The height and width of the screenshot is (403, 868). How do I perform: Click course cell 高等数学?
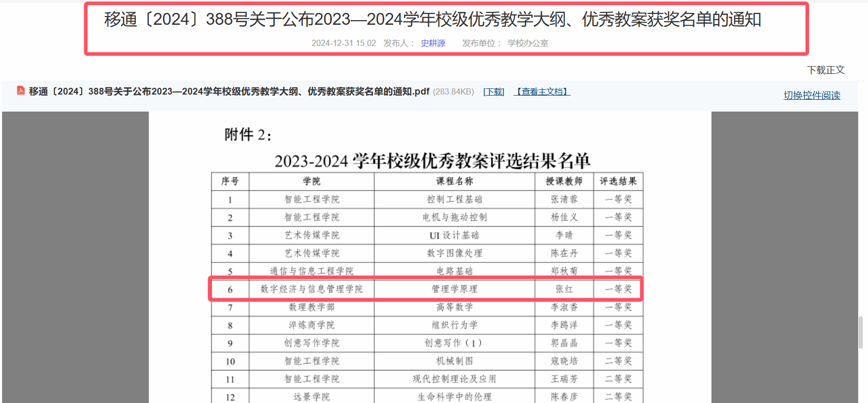coord(455,307)
